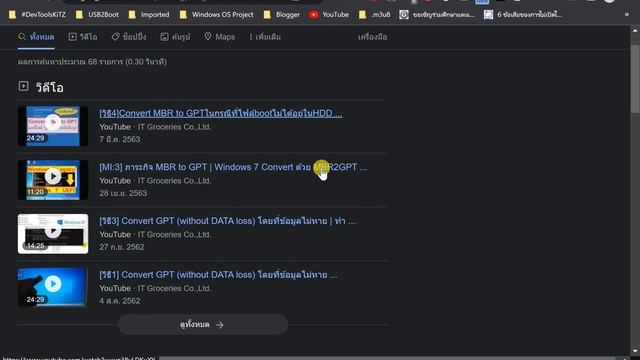Switch to the วิดีโอ search tab
The image size is (640, 360).
(x=83, y=37)
